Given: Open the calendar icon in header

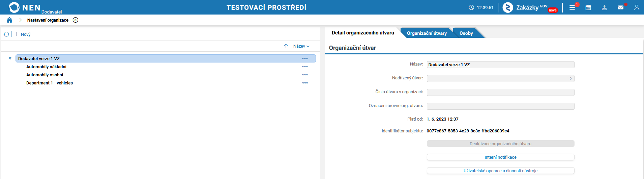Looking at the screenshot, I should point(588,7).
